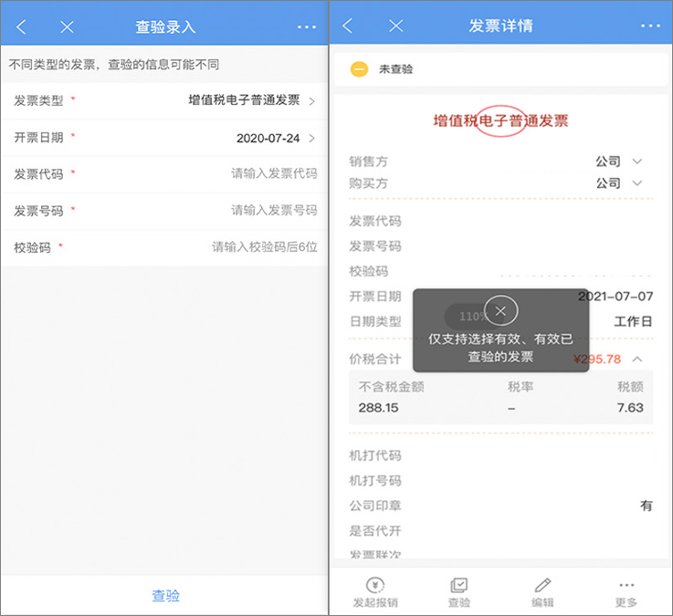Close the 发票详情 page with X icon
This screenshot has width=673, height=616.
pos(395,26)
